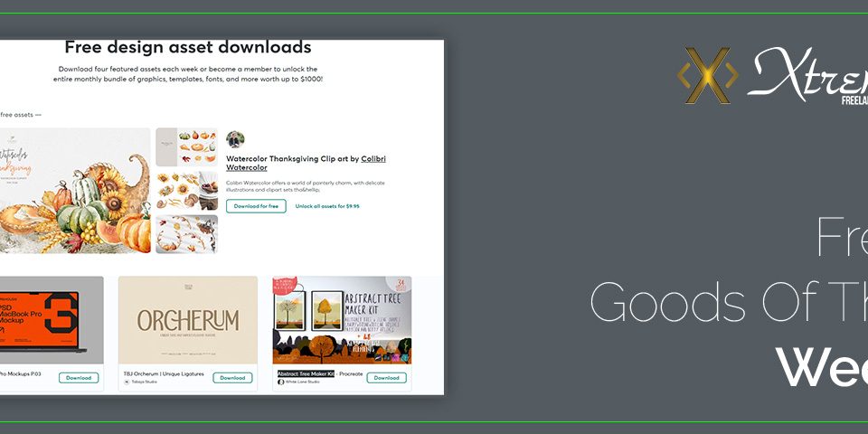Open the Abstract Tree Maker Kit thumbnail
The height and width of the screenshot is (434, 868).
(x=342, y=320)
